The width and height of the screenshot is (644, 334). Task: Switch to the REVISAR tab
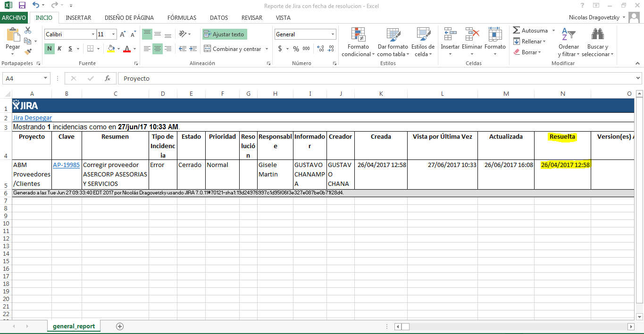252,18
